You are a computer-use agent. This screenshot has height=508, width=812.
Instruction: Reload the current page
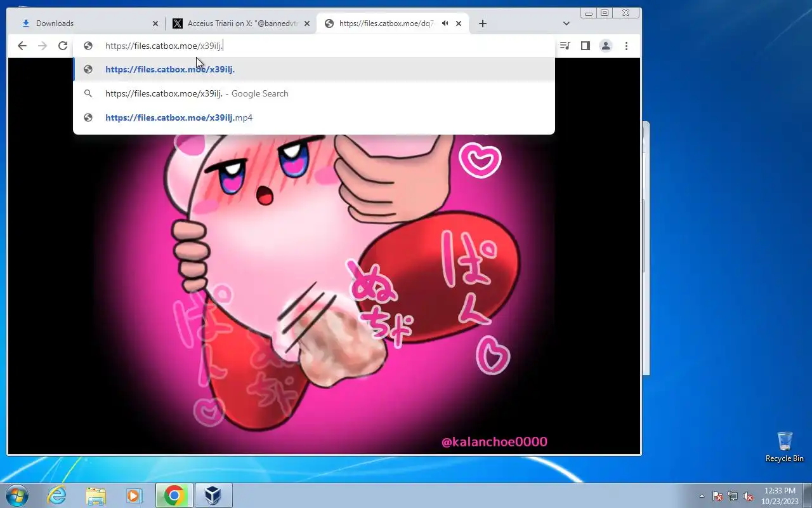click(62, 46)
